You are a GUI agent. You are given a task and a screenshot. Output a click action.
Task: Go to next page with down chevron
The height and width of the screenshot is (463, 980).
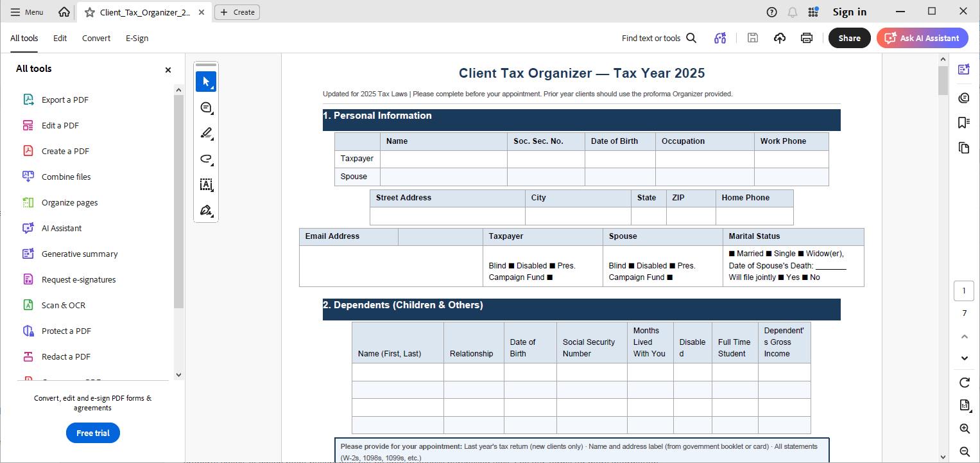(x=964, y=358)
